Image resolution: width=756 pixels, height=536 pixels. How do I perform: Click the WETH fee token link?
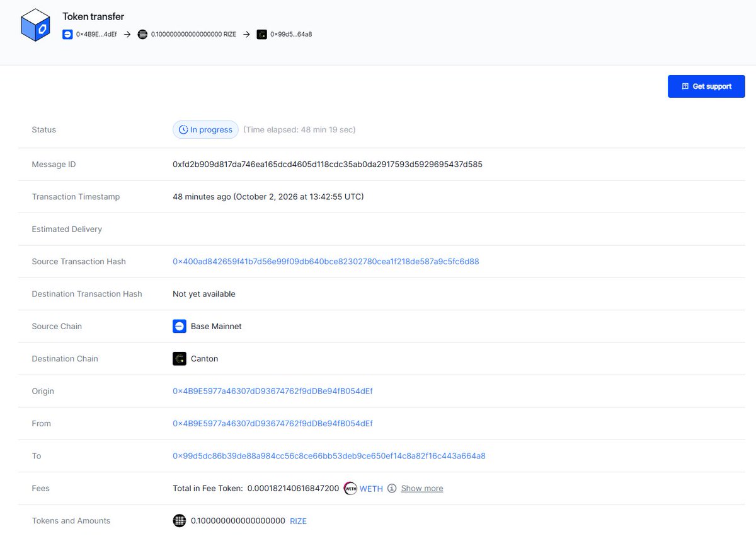[x=371, y=489]
